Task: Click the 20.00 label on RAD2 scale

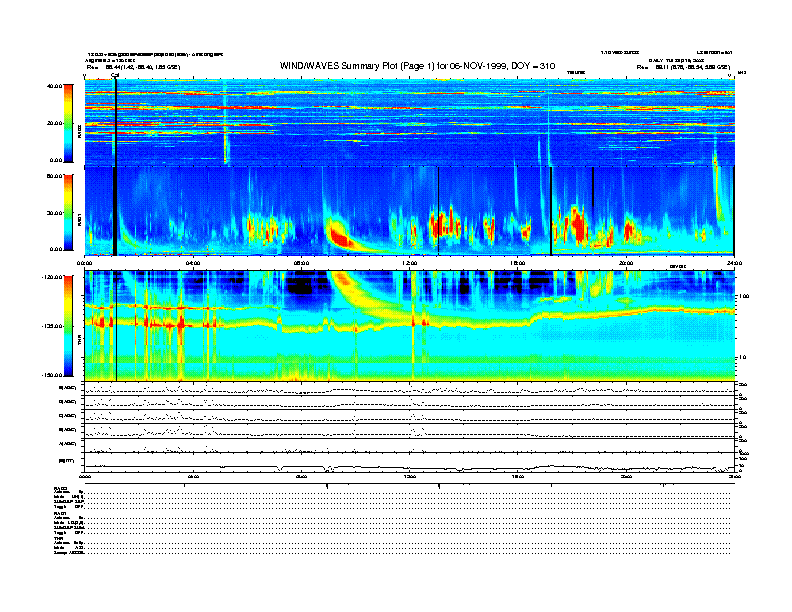Action: pyautogui.click(x=54, y=123)
